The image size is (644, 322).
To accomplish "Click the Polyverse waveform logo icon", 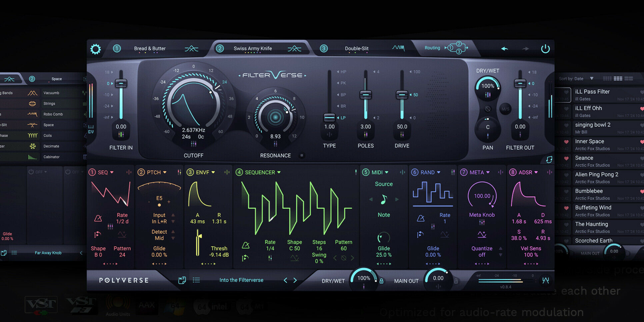I will click(546, 280).
